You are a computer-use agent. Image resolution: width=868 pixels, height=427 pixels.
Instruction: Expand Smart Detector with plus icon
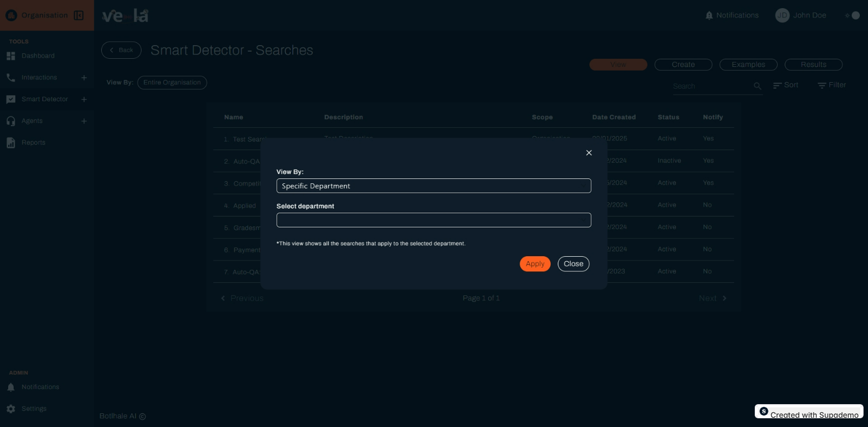[x=84, y=100]
